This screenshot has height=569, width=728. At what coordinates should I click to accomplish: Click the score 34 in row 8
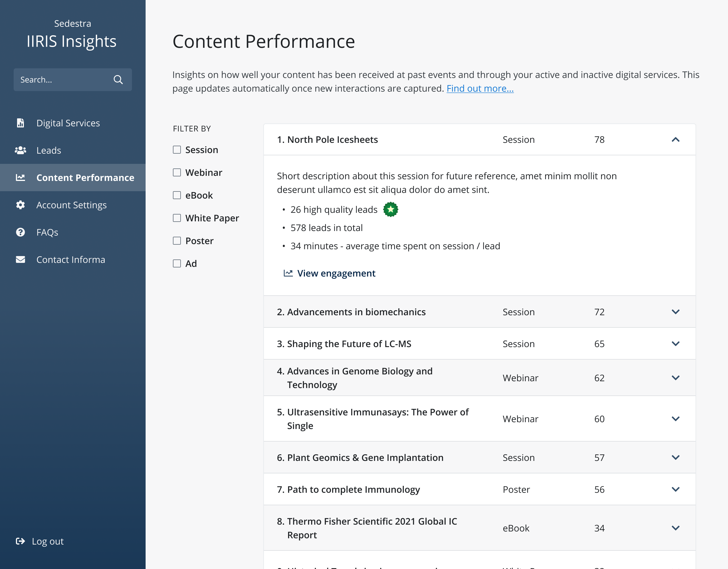599,528
